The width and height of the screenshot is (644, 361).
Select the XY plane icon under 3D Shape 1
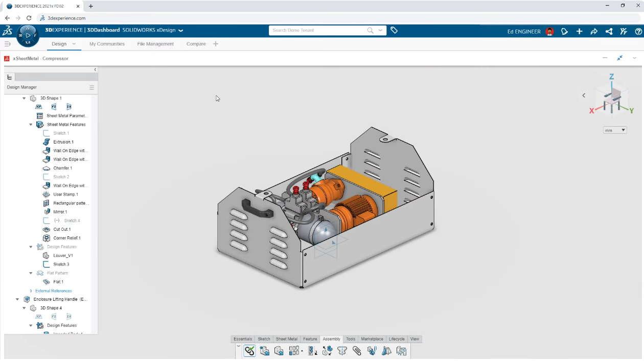(38, 107)
